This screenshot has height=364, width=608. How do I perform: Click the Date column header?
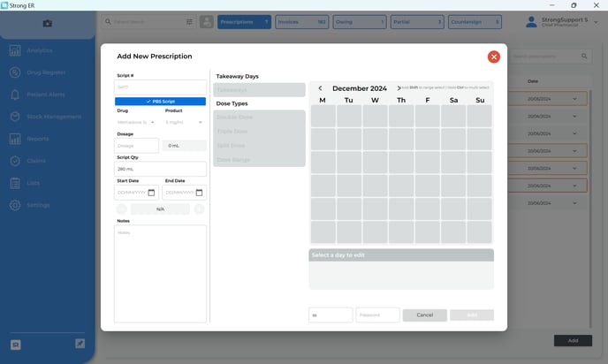[x=533, y=81]
